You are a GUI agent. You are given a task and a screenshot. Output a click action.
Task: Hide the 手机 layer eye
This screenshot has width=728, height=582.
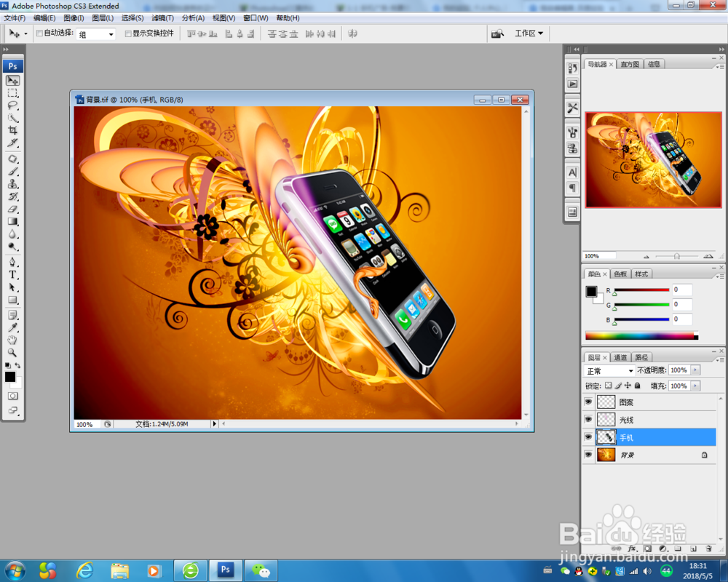(588, 437)
